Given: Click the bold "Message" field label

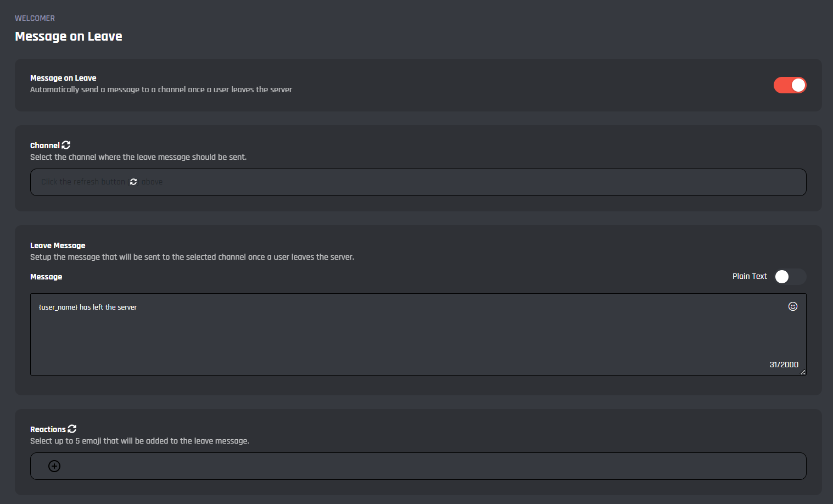Looking at the screenshot, I should point(46,277).
